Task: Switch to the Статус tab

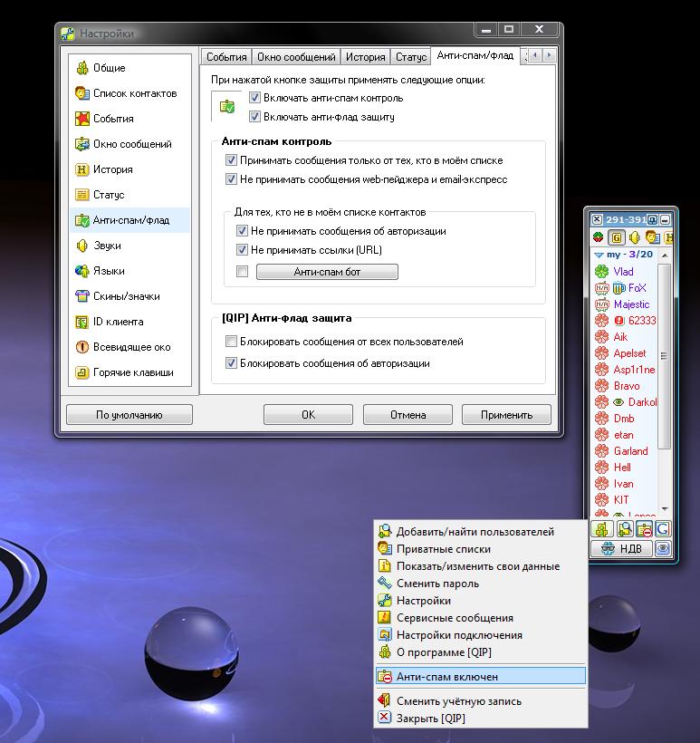Action: tap(411, 57)
